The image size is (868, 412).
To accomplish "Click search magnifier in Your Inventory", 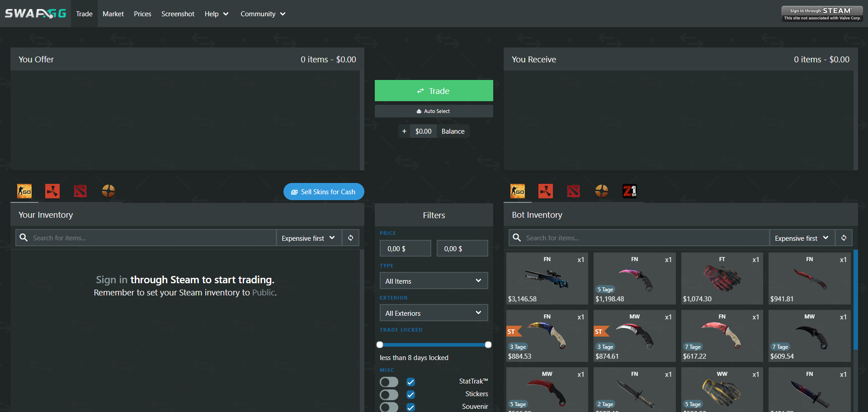I will [x=24, y=238].
